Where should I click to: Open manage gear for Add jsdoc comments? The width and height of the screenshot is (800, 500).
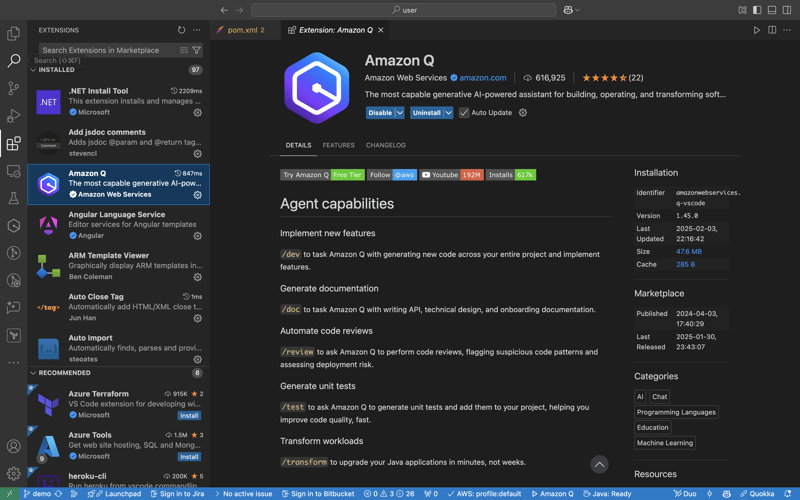tap(197, 154)
